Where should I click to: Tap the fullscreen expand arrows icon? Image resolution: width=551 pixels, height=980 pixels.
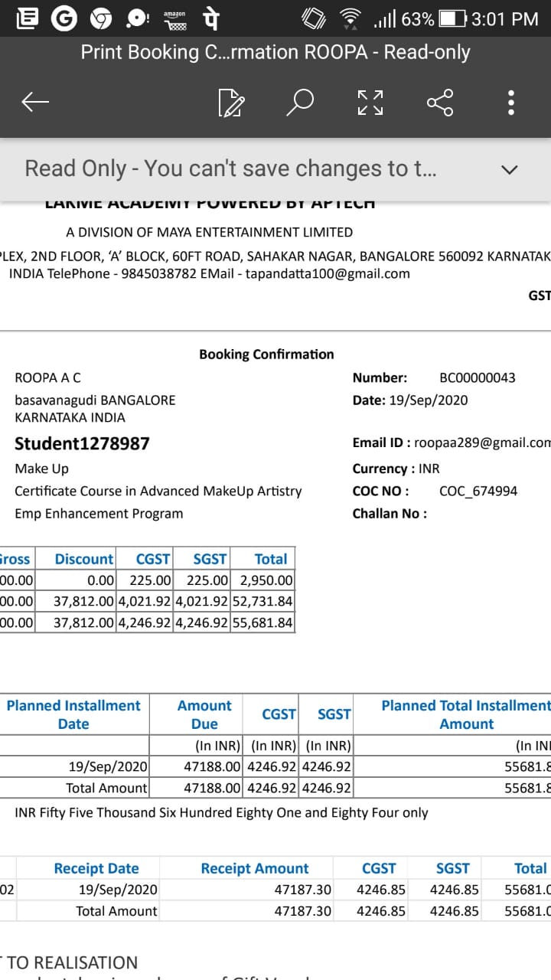point(370,102)
